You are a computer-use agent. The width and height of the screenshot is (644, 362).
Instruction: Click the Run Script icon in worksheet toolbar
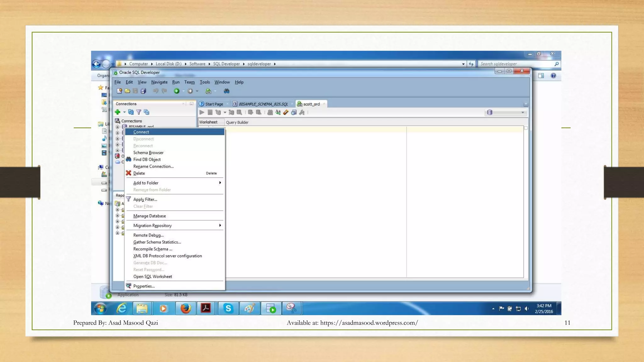click(x=210, y=112)
